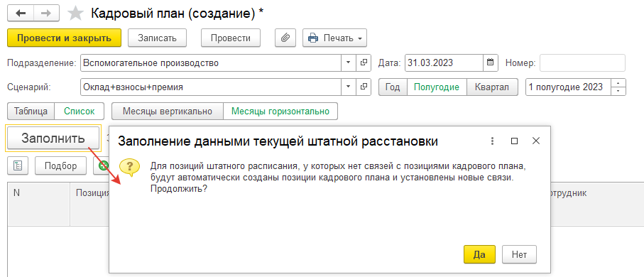Switch period to Квартал
This screenshot has width=644, height=277.
coord(492,87)
